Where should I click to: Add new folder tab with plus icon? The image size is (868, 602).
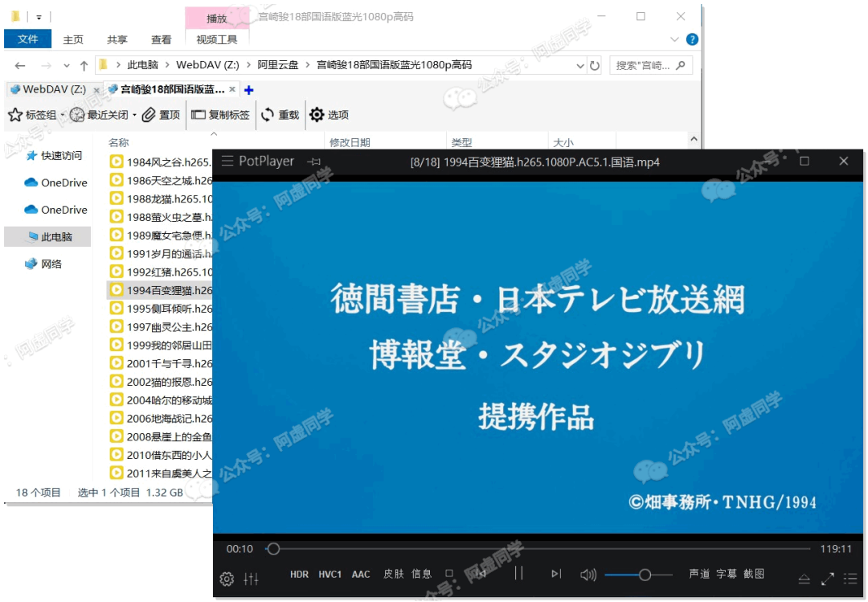248,90
